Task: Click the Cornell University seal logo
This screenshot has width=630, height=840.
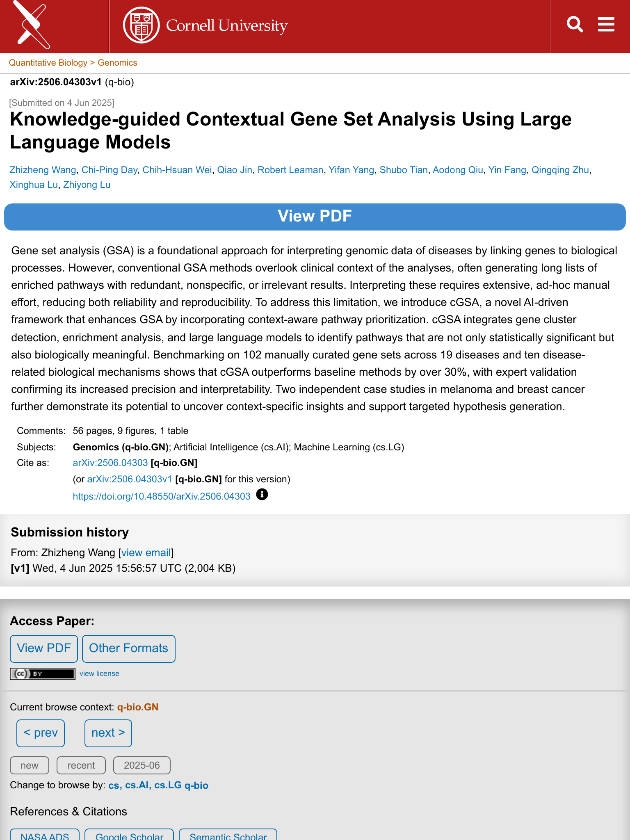Action: 141,25
